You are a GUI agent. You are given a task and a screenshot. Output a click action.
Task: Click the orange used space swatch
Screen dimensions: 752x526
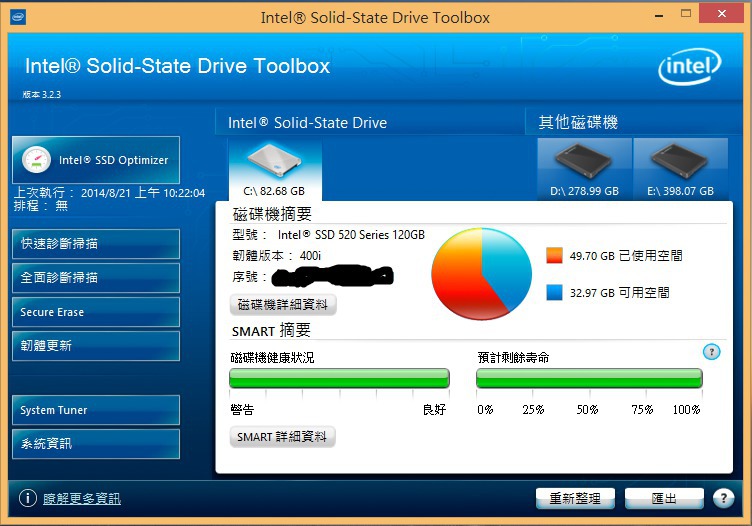(x=554, y=256)
